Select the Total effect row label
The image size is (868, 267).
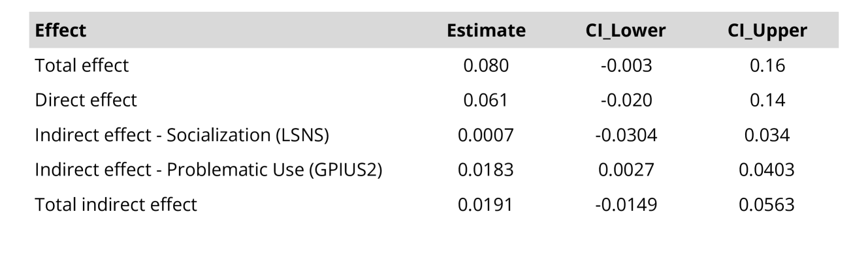click(x=82, y=65)
